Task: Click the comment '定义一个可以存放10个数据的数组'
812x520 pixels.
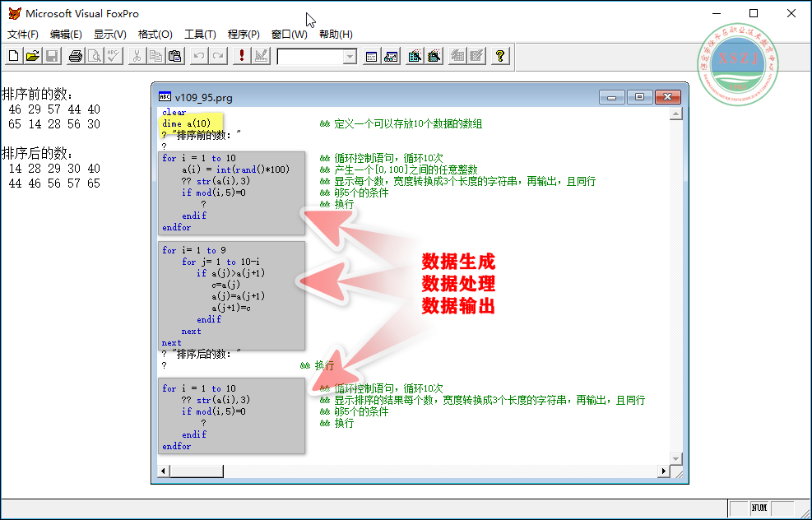Action: tap(409, 123)
